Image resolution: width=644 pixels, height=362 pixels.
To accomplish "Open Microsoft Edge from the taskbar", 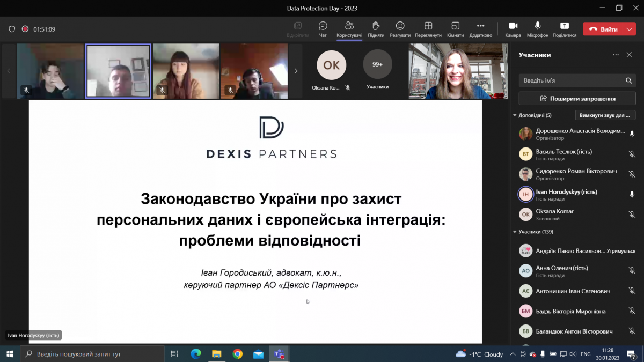I will click(x=195, y=354).
